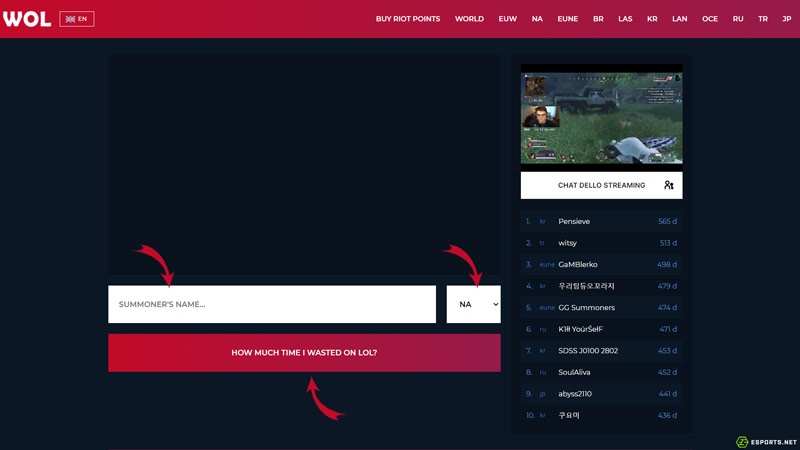Open the EN language selector

click(77, 19)
